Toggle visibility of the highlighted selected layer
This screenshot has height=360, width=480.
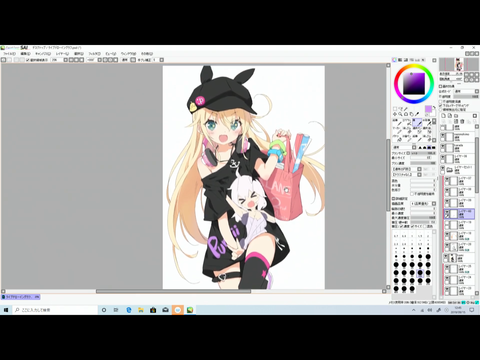click(x=447, y=212)
